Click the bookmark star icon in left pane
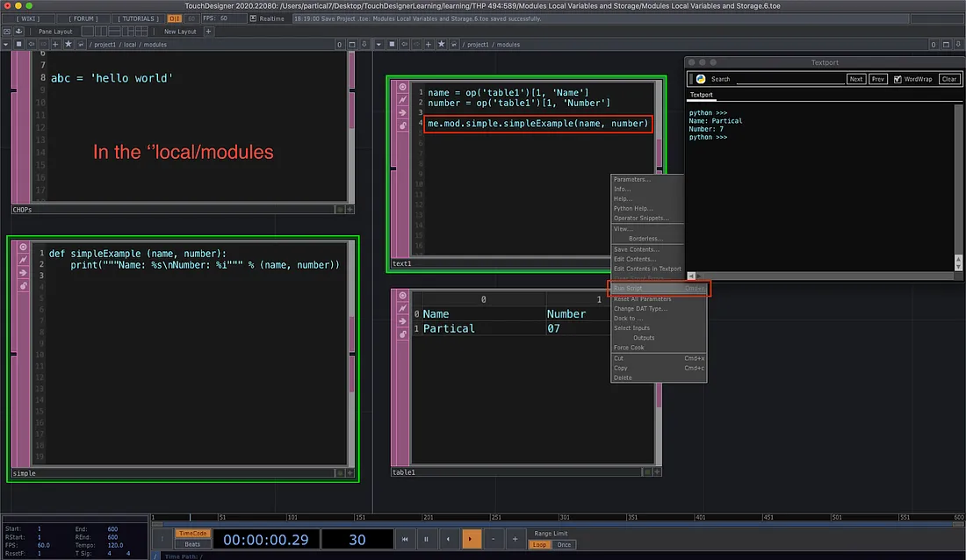The width and height of the screenshot is (966, 560). pos(67,44)
